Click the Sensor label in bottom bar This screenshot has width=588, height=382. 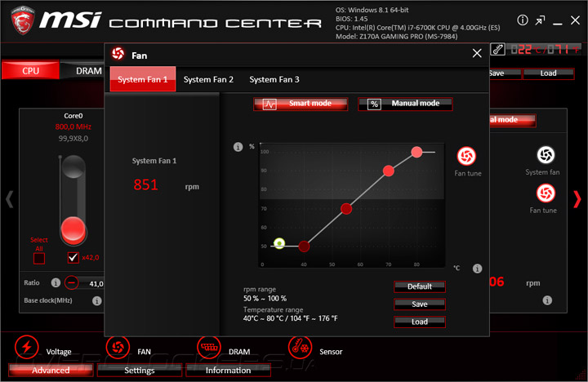pyautogui.click(x=331, y=352)
